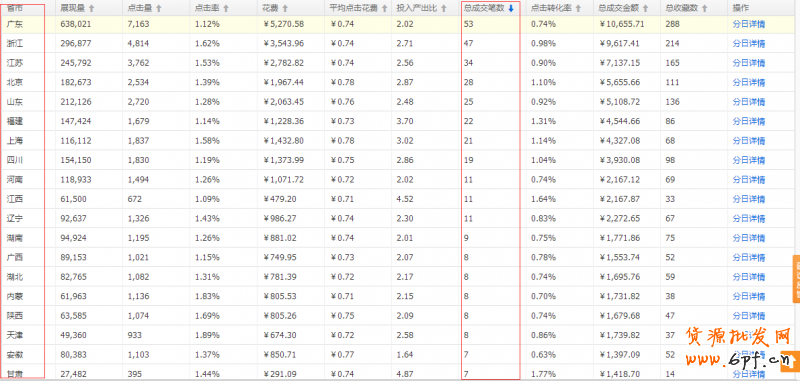Open 分日详情 for 江西 row
Viewport: 800px width, 381px height.
pos(748,199)
